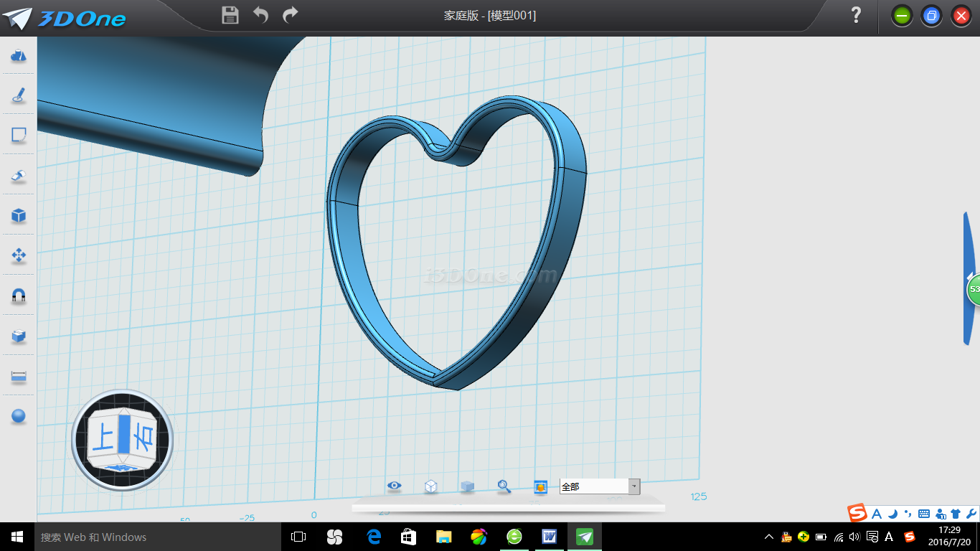This screenshot has height=551, width=980.
Task: Open the 3DOne logo main menu
Action: pyautogui.click(x=65, y=18)
